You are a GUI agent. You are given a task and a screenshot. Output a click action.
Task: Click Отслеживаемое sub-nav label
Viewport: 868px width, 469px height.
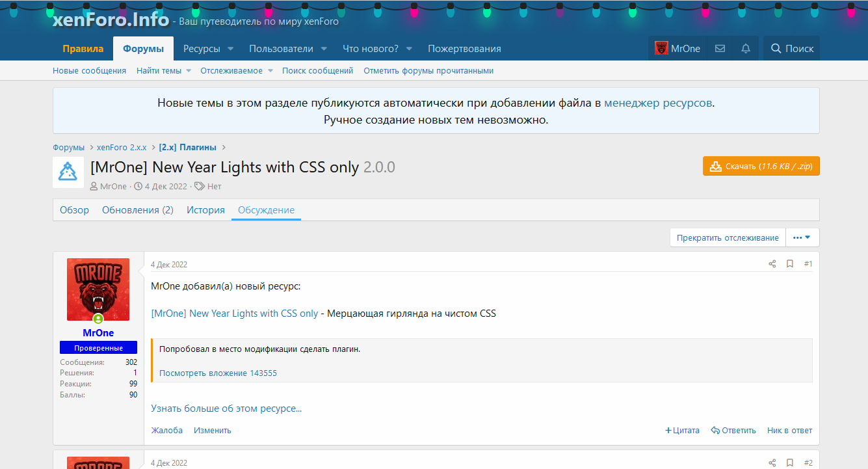[x=231, y=71]
